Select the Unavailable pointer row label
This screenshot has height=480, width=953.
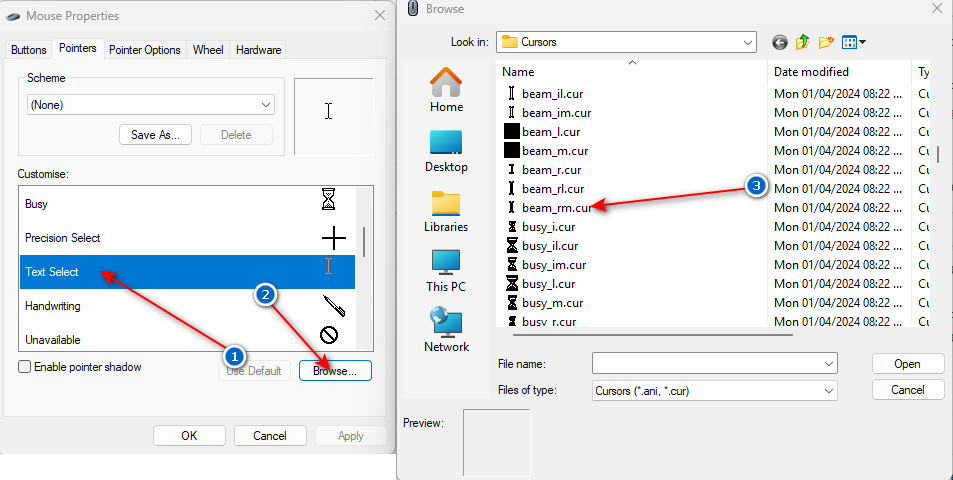(x=53, y=340)
